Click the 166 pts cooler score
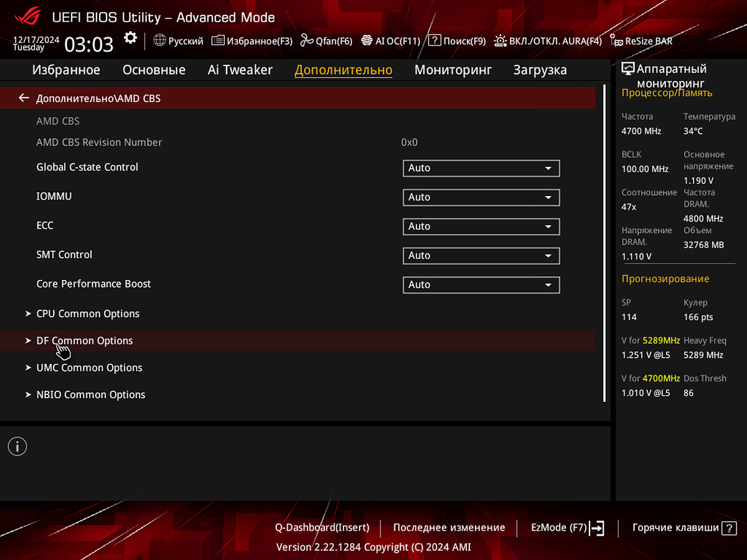The image size is (747, 560). coord(698,317)
